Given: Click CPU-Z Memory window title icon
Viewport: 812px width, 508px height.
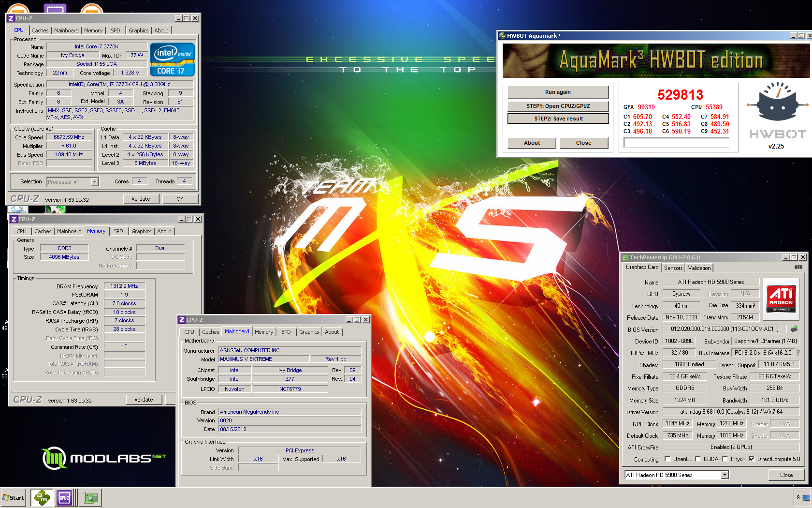Looking at the screenshot, I should (x=14, y=219).
